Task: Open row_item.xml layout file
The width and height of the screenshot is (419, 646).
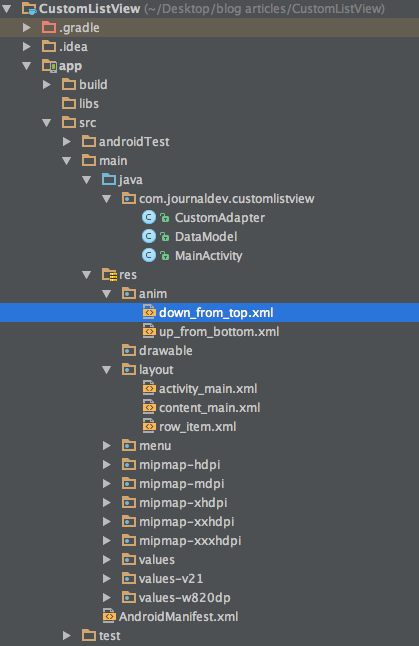Action: 198,427
